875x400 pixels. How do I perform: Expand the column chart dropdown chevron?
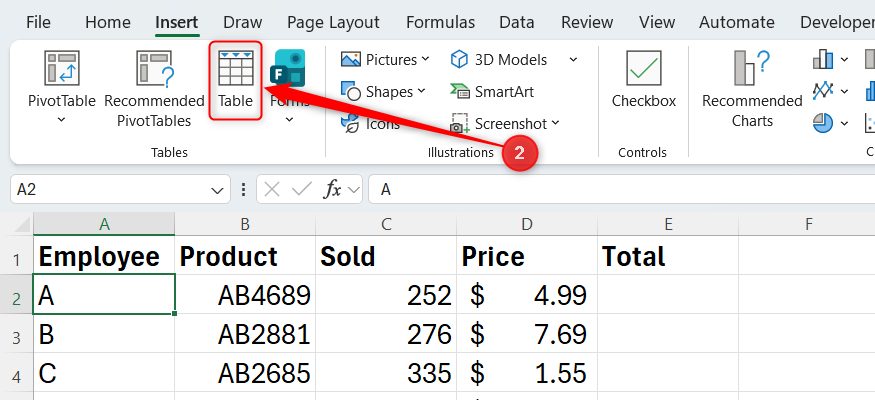pos(844,60)
